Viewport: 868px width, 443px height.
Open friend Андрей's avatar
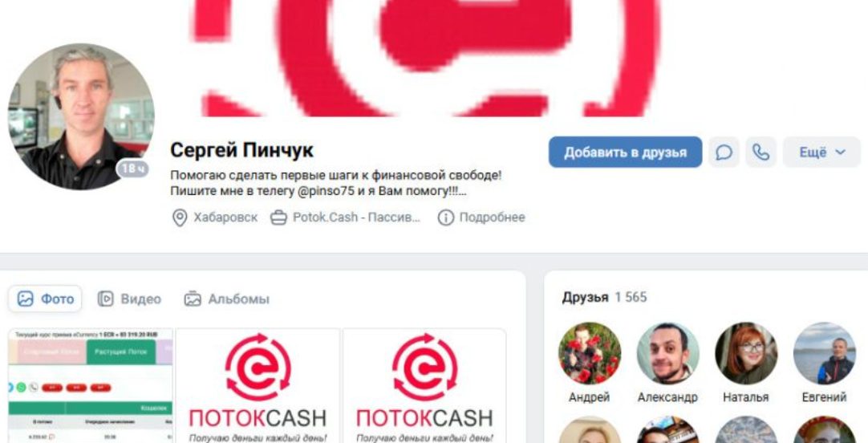tap(590, 353)
